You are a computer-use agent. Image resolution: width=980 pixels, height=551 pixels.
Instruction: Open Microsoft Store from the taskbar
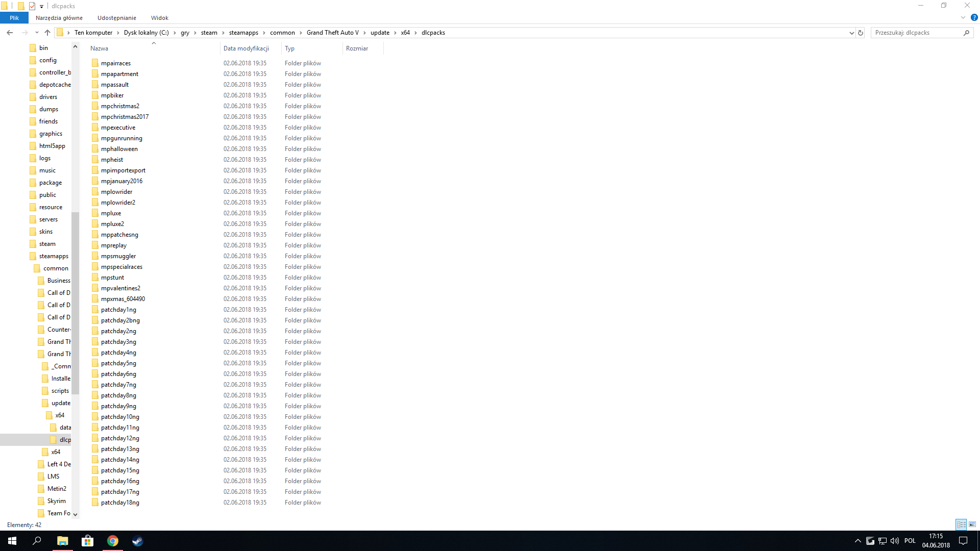87,541
